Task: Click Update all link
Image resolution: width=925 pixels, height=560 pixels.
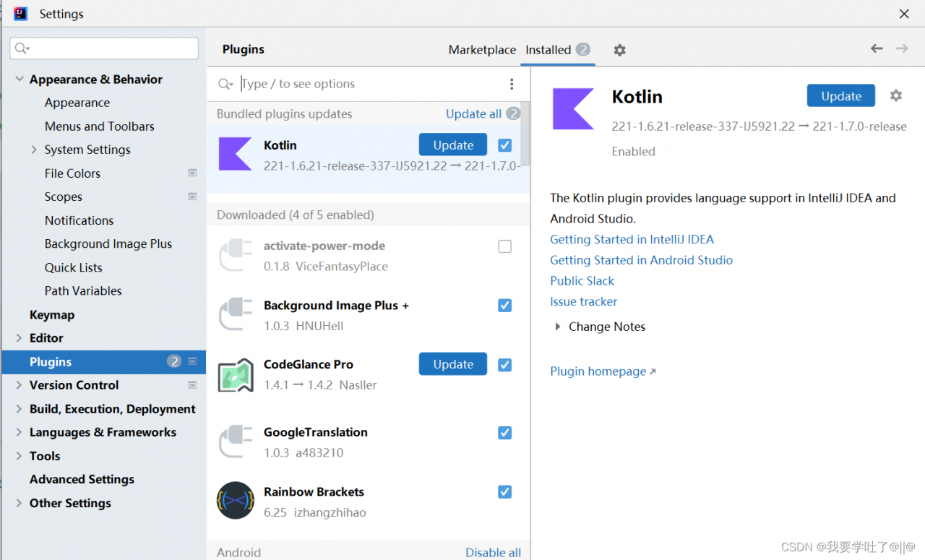Action: coord(473,113)
